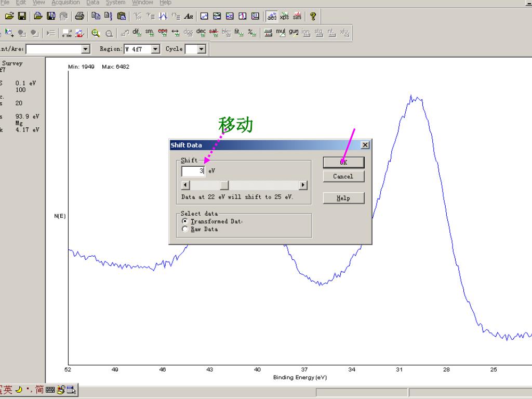Screen dimensions: 532x399
Task: Click the shift slider left arrow
Action: coord(185,185)
